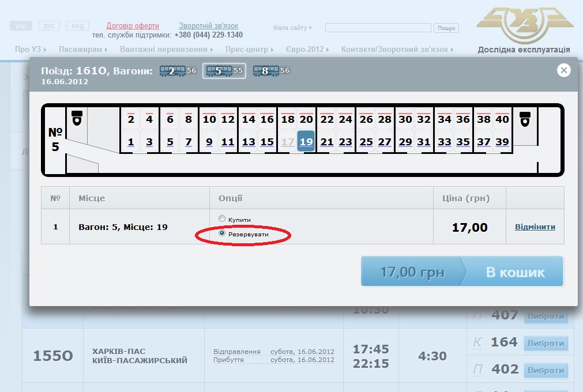Viewport: 583px width, 392px height.
Task: Select seat 1 in the wagon layout
Action: [x=131, y=142]
